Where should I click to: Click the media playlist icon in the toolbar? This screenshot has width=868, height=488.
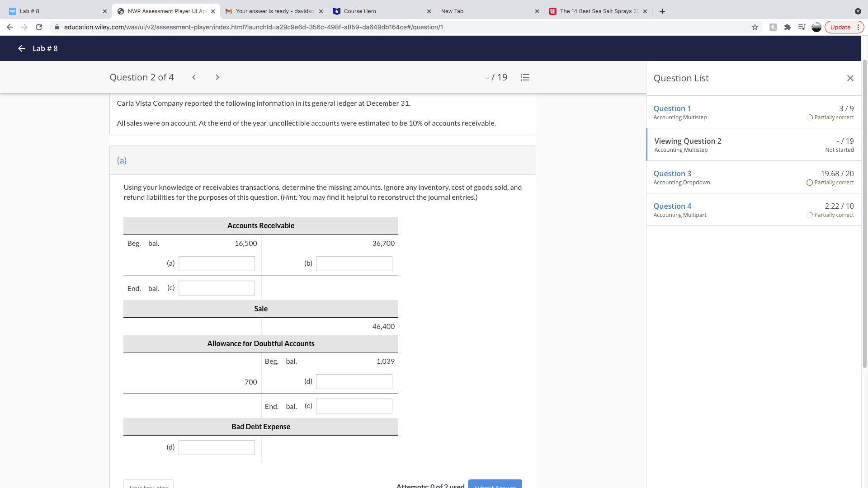[802, 27]
